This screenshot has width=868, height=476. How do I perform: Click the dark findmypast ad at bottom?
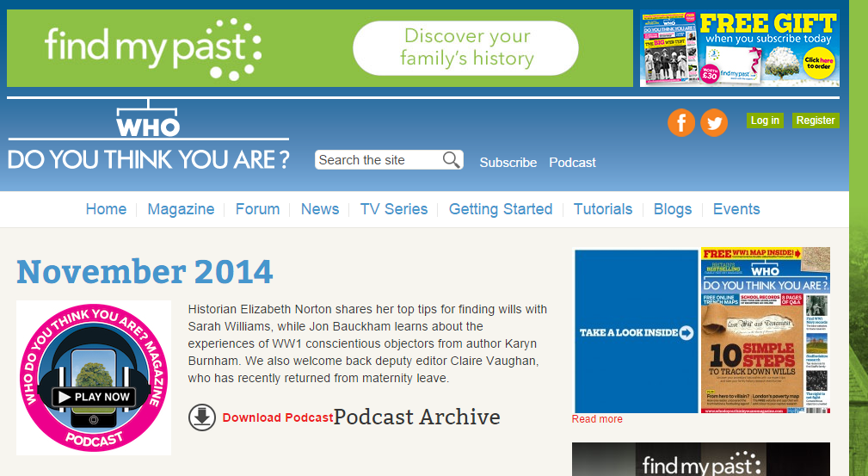tap(701, 460)
